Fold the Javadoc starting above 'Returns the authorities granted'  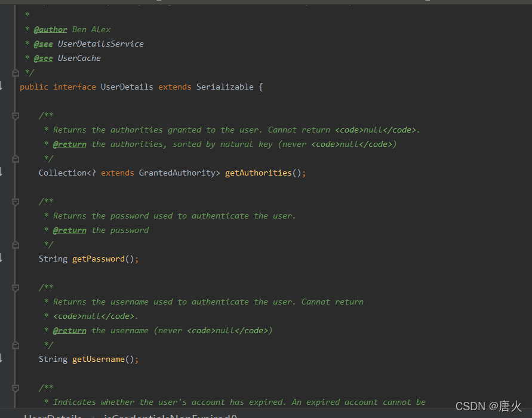(16, 116)
